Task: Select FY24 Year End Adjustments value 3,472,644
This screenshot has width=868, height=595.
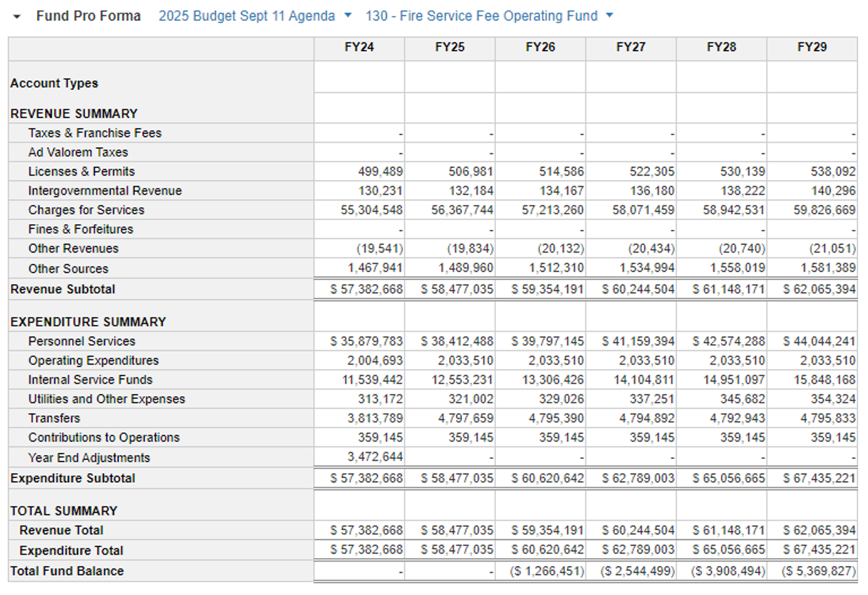Action: [375, 457]
